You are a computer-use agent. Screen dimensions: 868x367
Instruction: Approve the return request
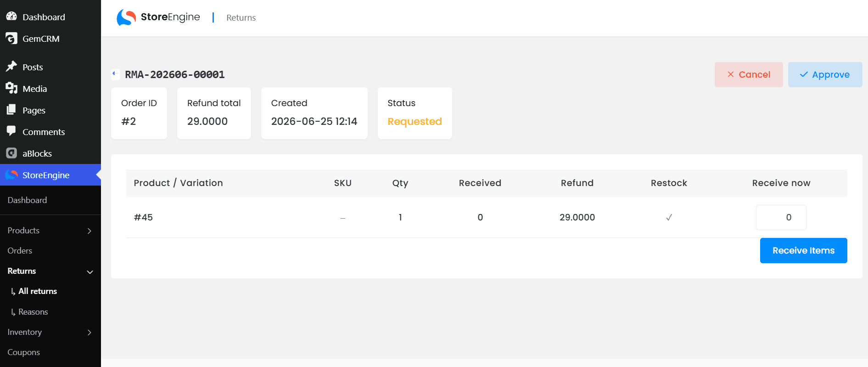point(825,74)
